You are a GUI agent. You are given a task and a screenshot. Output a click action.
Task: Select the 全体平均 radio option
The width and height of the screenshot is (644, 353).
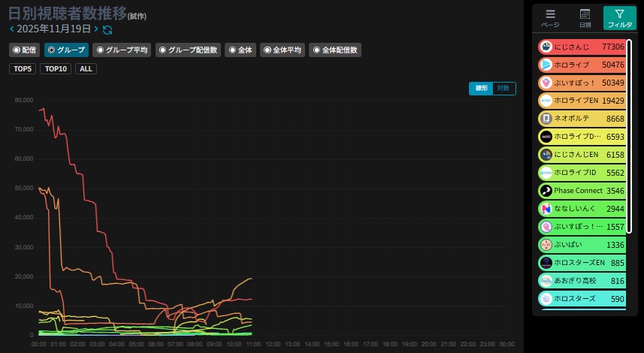283,50
